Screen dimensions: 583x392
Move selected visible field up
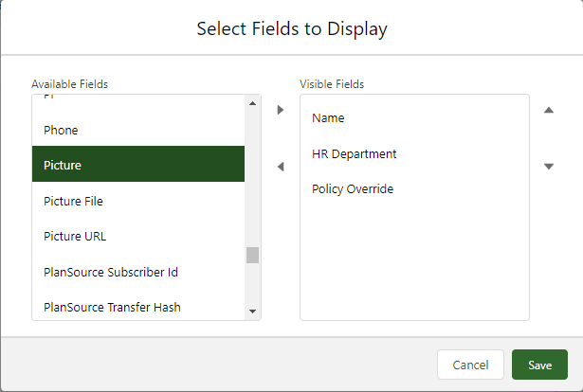(548, 110)
